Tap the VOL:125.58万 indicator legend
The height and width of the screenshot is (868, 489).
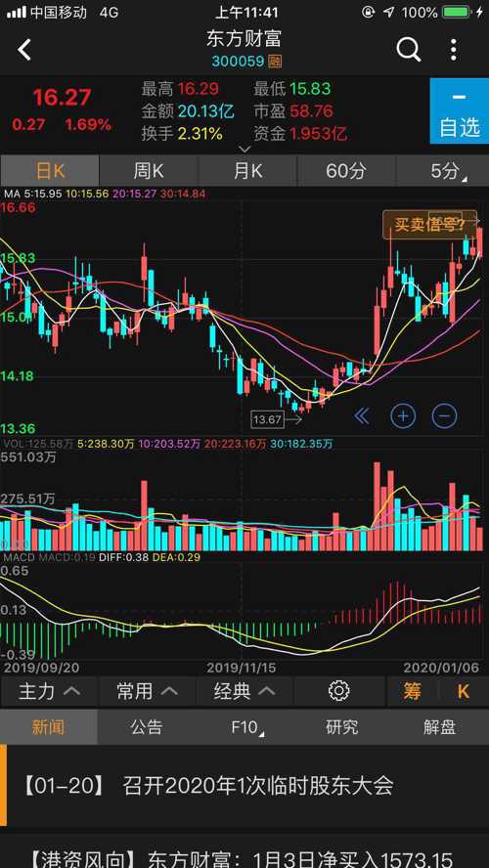coord(39,444)
